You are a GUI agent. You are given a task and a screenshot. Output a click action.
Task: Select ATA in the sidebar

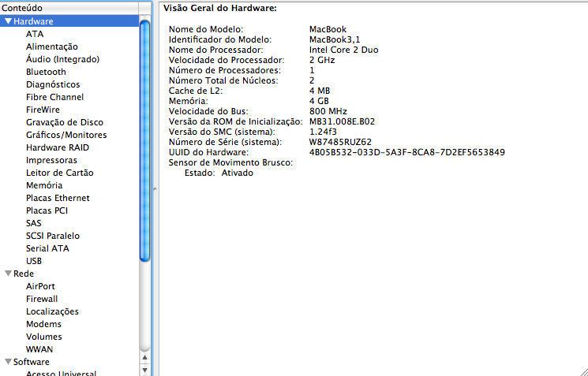point(35,34)
